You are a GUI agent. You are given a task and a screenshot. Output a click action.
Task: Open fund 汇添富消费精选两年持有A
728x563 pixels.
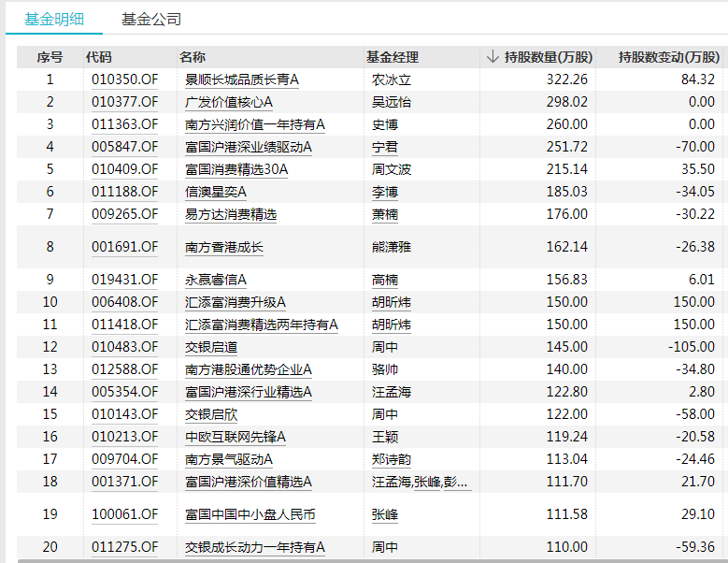261,325
